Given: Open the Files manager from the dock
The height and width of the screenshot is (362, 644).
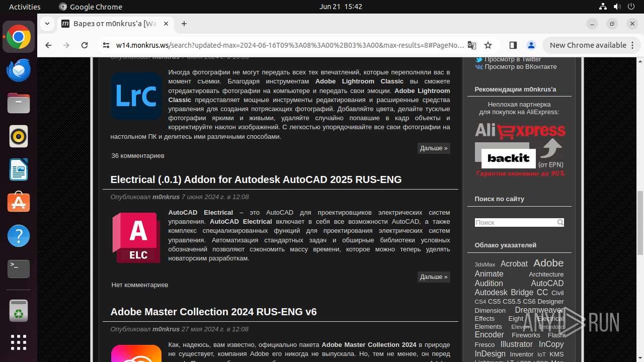Looking at the screenshot, I should click(19, 103).
